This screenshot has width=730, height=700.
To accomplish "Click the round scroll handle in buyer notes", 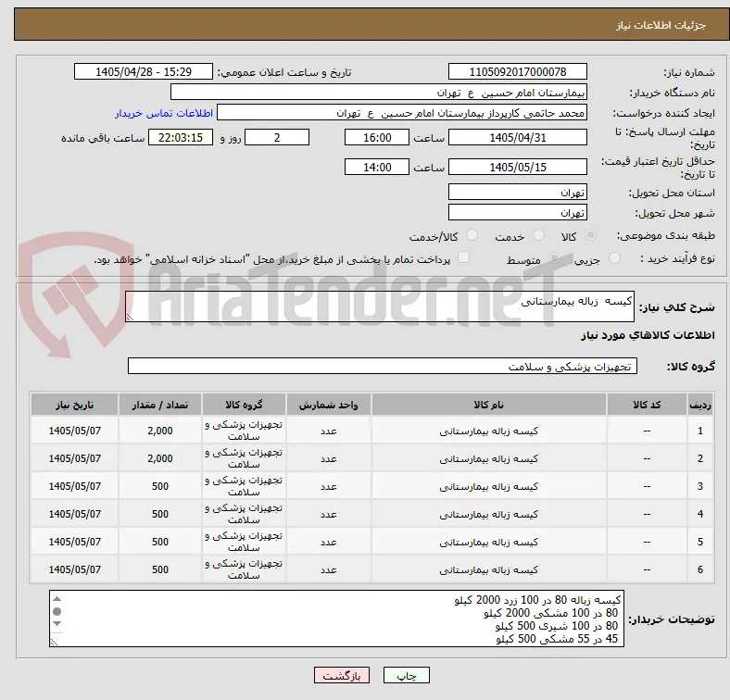I will [x=57, y=611].
